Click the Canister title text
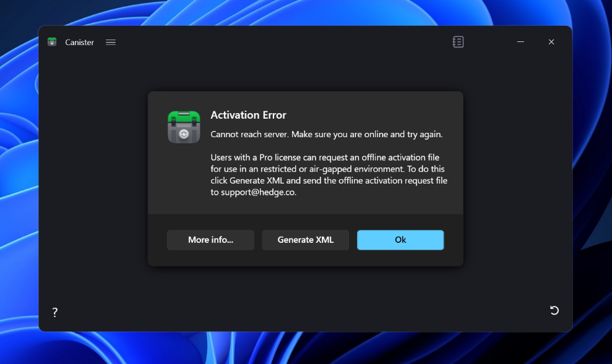612x364 pixels. click(79, 43)
